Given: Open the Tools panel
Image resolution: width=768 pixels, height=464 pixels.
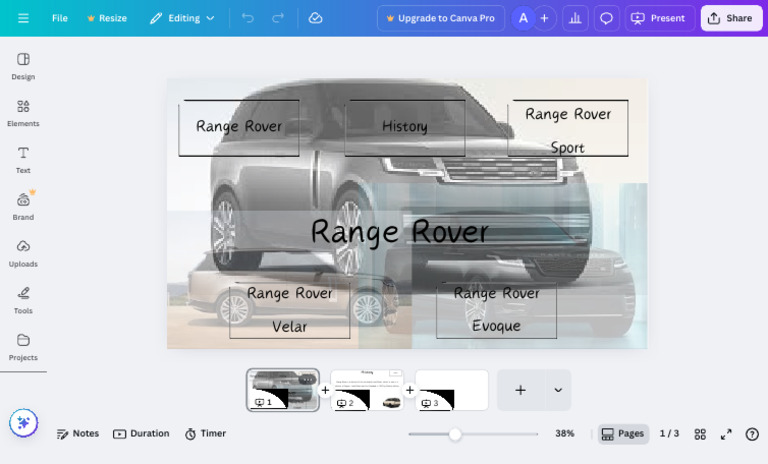Looking at the screenshot, I should (23, 300).
